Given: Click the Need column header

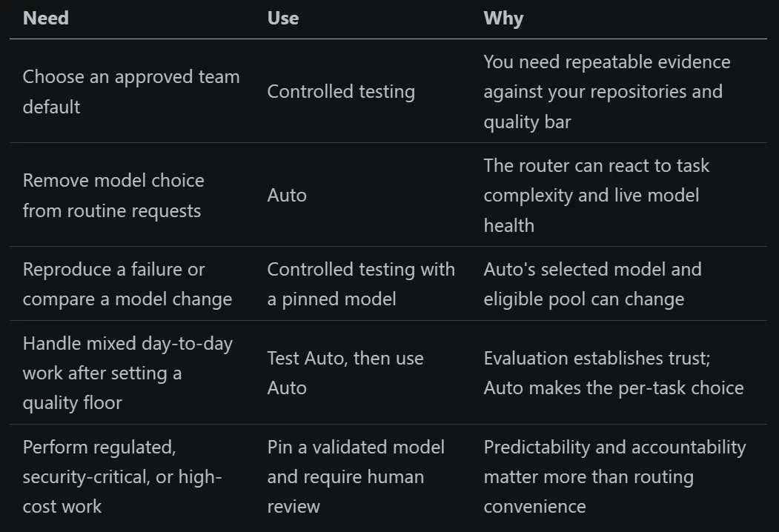Looking at the screenshot, I should pyautogui.click(x=46, y=19).
